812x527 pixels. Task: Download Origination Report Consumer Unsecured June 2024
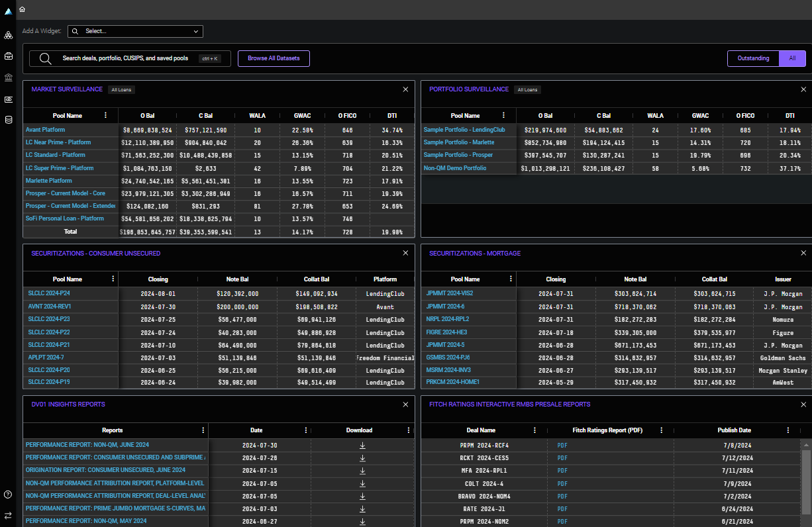(362, 471)
